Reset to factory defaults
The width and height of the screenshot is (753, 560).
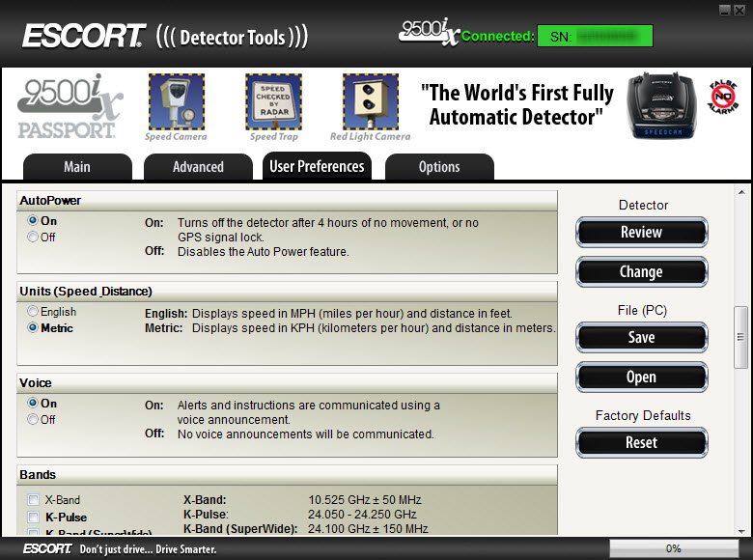641,443
